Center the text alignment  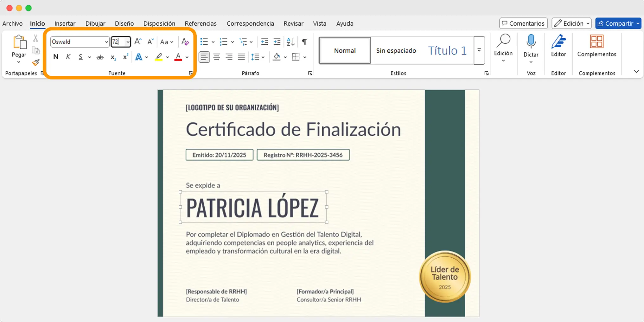tap(217, 57)
